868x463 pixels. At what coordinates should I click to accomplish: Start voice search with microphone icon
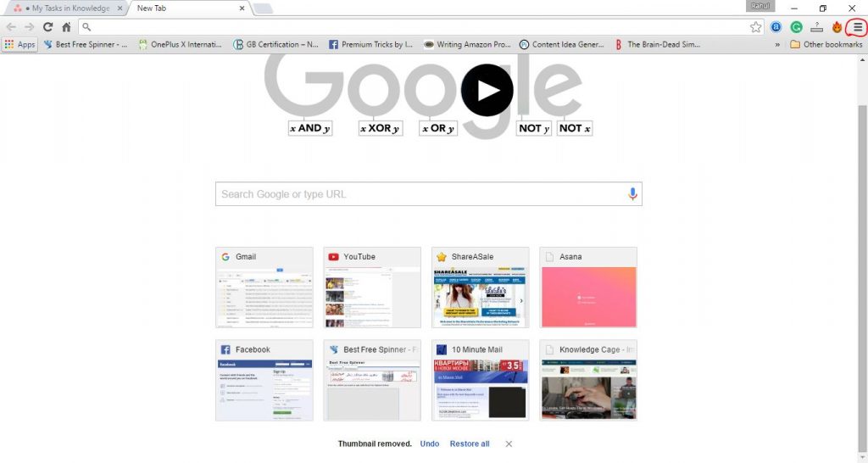632,194
